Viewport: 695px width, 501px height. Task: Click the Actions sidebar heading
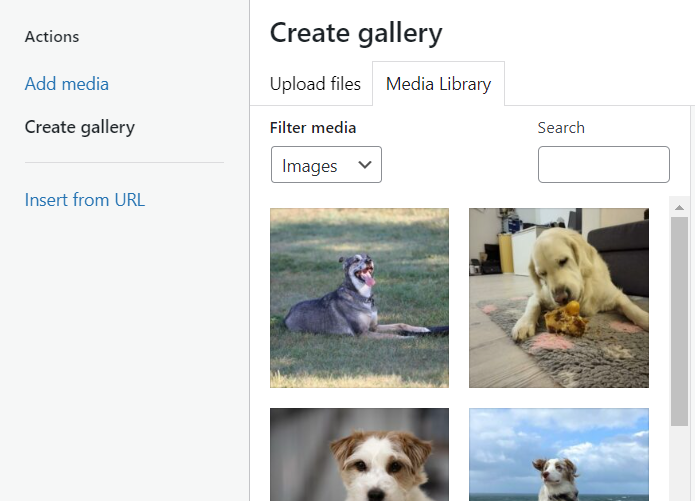[x=52, y=37]
